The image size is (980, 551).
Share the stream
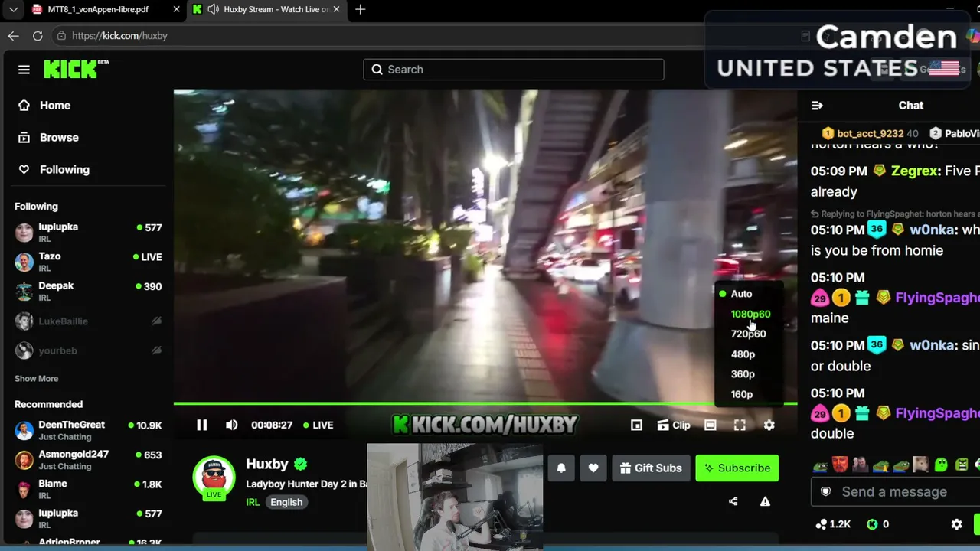pos(733,501)
